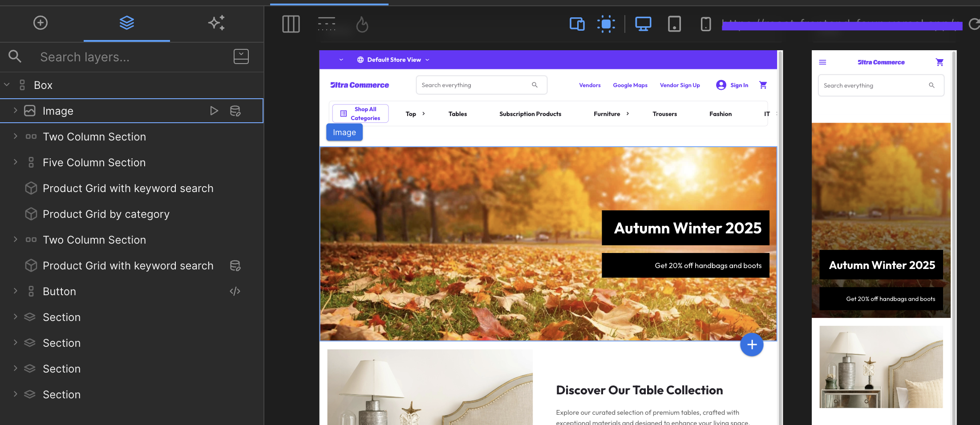Click the Product Grid by category cube icon

(x=31, y=214)
